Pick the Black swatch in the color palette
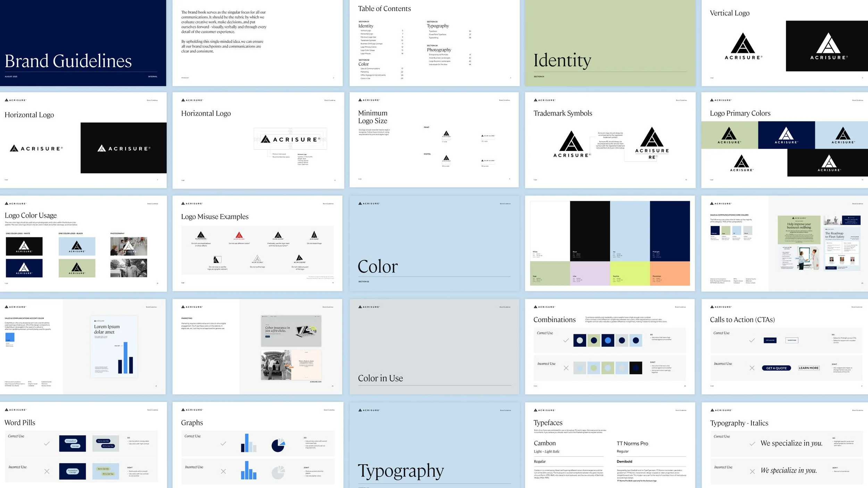Screen dimensions: 868x488 click(590, 231)
